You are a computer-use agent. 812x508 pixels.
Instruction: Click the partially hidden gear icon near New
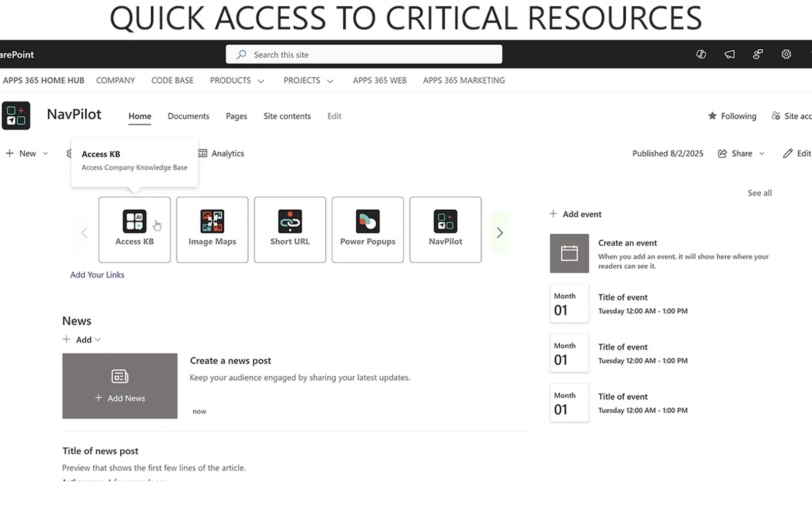pos(69,153)
